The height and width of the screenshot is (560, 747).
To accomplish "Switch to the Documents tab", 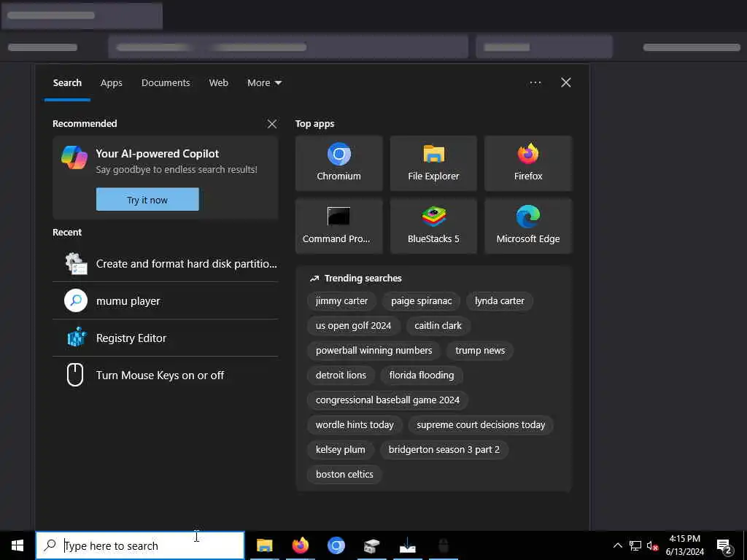I will pos(166,83).
